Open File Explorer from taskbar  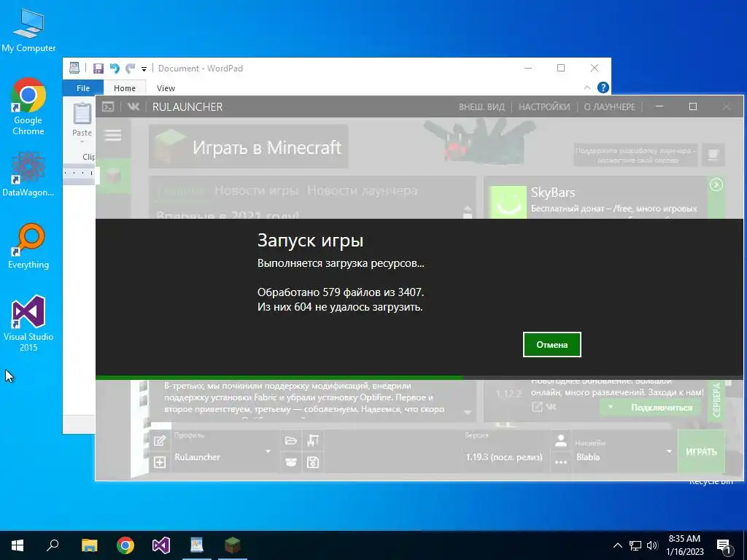(x=89, y=545)
